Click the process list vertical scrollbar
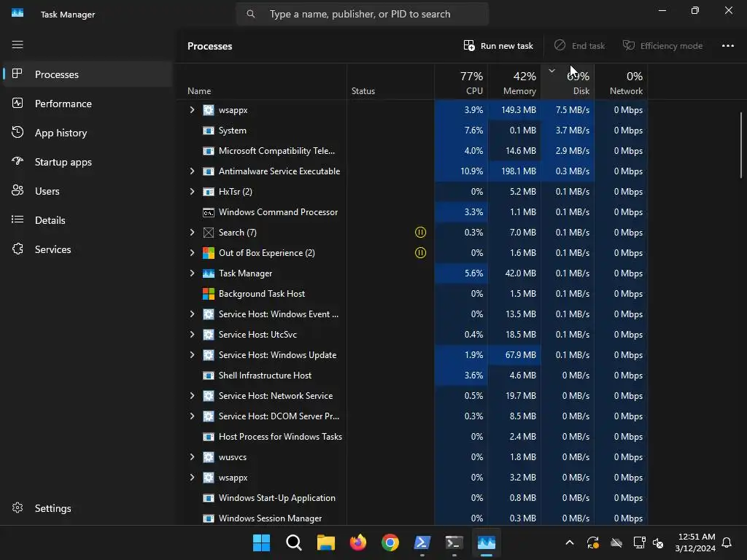 741,145
